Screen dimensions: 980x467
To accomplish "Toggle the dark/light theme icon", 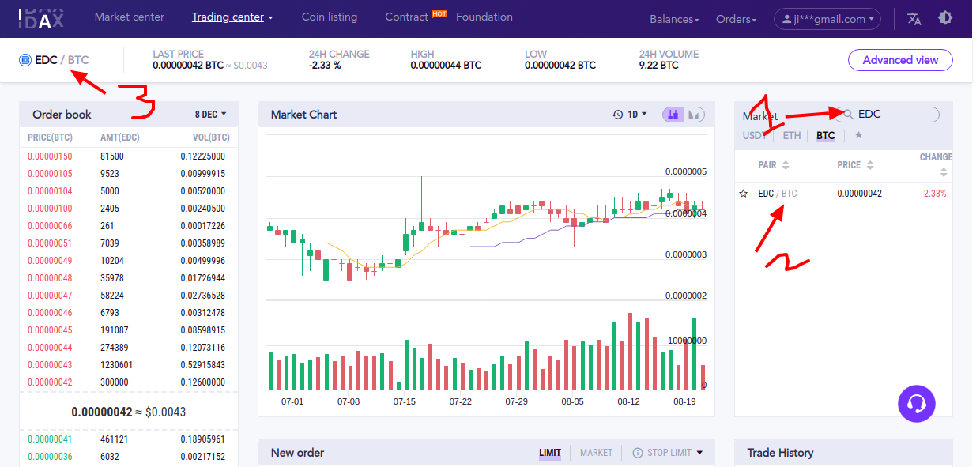I will pos(944,18).
